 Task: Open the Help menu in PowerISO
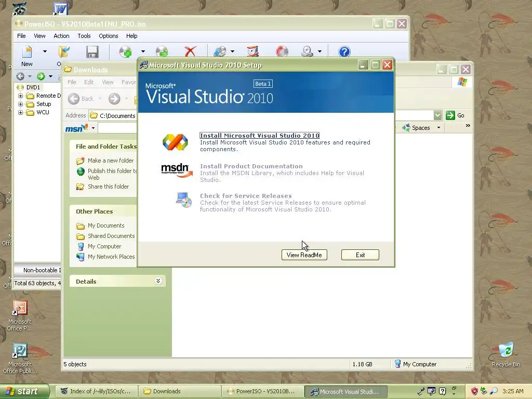131,36
